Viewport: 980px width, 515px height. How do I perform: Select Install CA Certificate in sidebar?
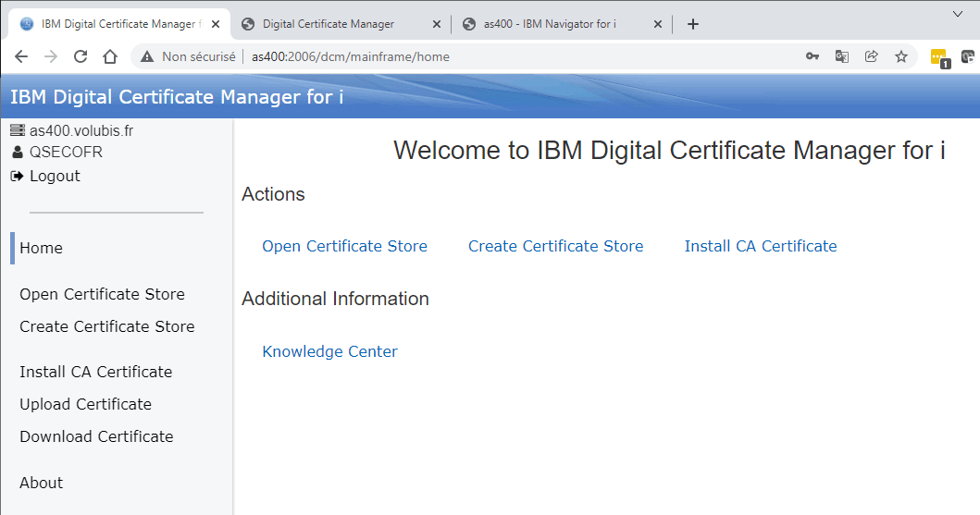click(95, 372)
